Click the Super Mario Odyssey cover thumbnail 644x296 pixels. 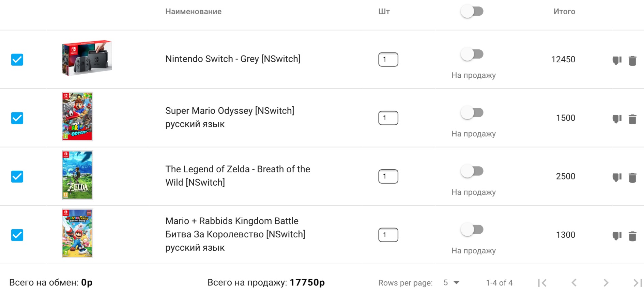(77, 116)
